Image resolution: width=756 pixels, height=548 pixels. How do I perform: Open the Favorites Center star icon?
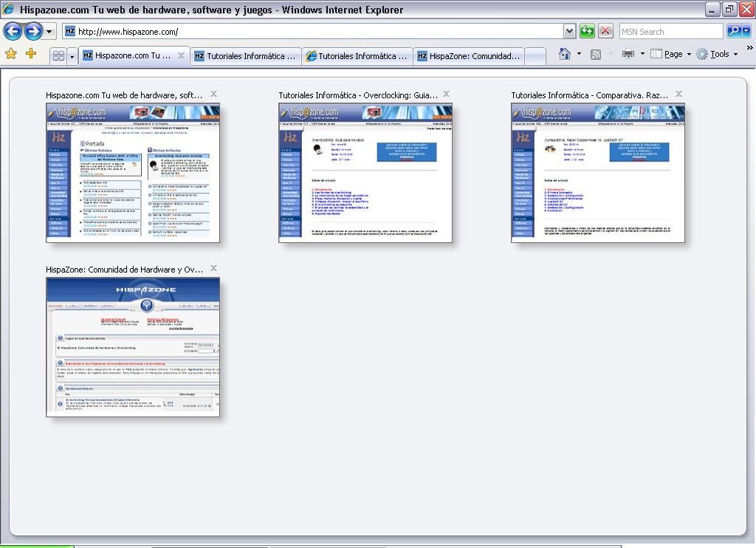[x=11, y=54]
